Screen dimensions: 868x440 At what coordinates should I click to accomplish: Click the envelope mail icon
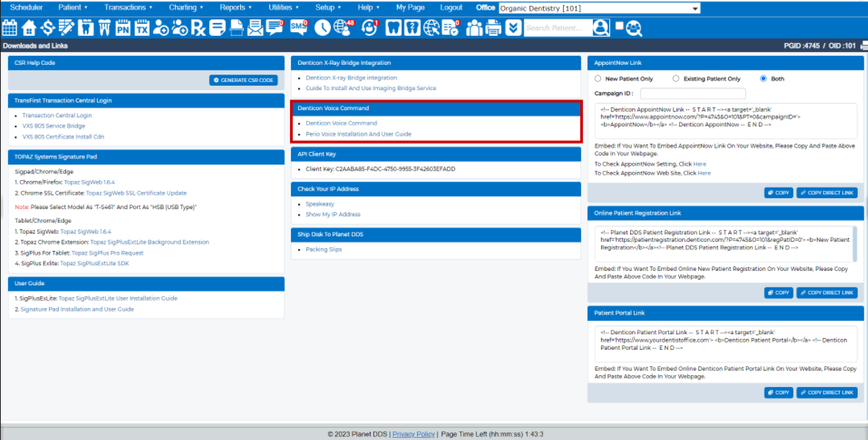point(254,29)
